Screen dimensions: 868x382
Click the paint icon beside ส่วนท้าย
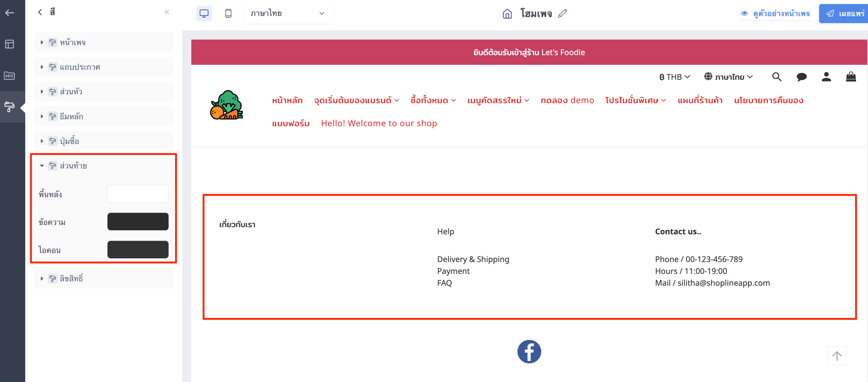point(53,166)
